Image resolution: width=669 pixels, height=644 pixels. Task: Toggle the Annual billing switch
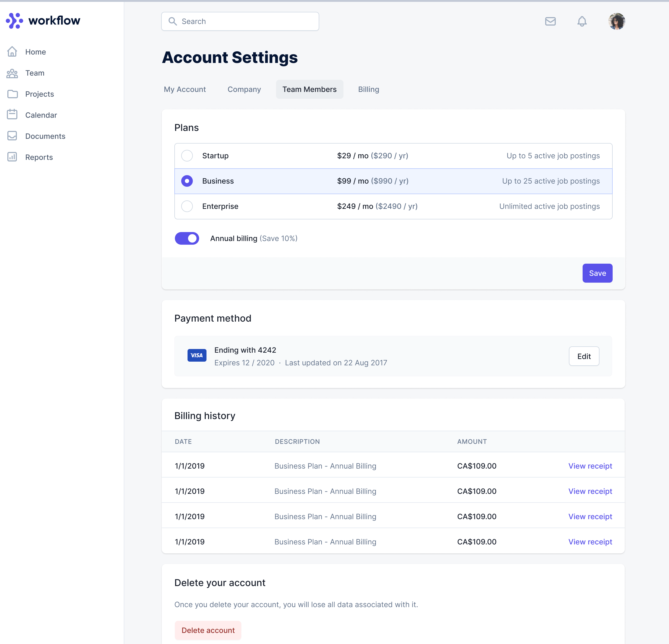point(187,239)
